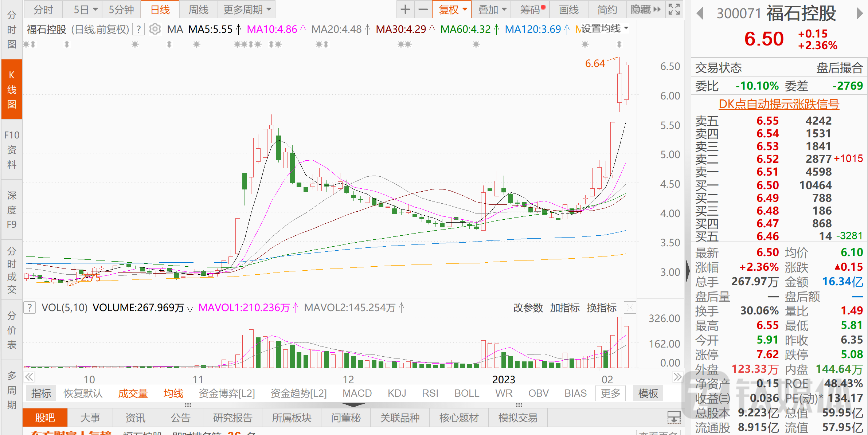868x435 pixels.
Task: Click the VOL help question icon
Action: [30, 308]
